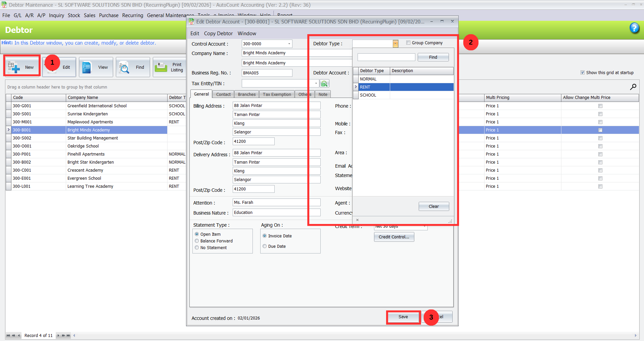Click Clear to reset debtor type selection
The width and height of the screenshot is (644, 341).
(x=433, y=206)
